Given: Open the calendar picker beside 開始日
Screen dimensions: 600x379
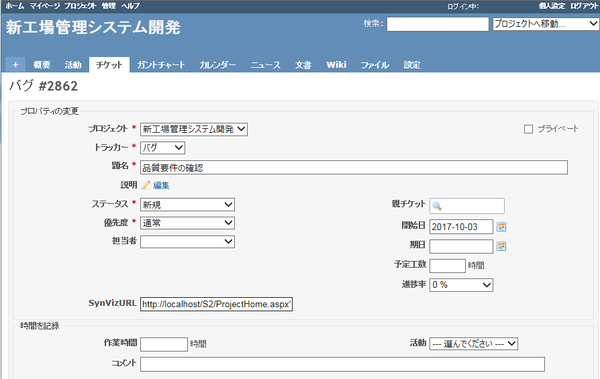Looking at the screenshot, I should pos(501,227).
